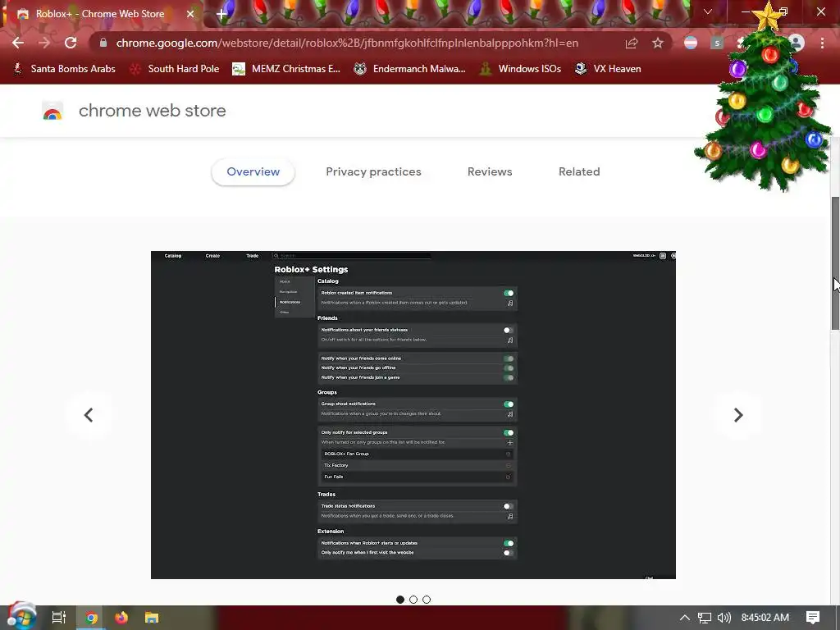Open File Explorer from the taskbar

pyautogui.click(x=152, y=618)
